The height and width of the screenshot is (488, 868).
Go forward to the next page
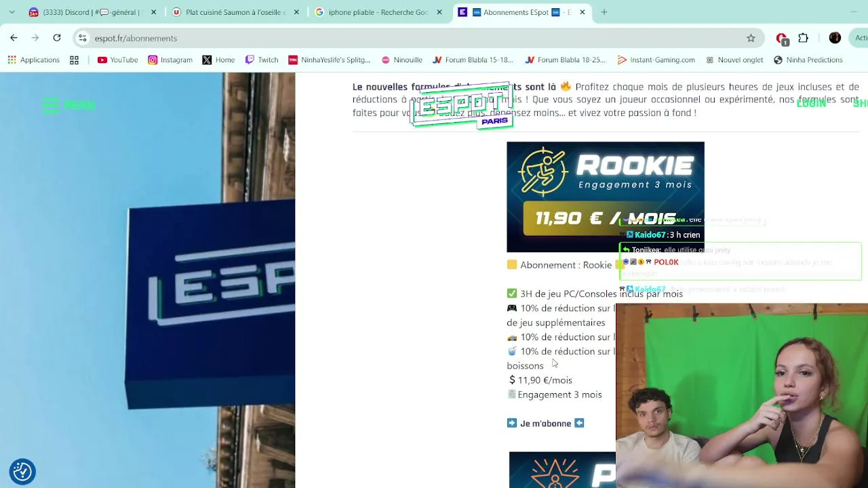[35, 38]
